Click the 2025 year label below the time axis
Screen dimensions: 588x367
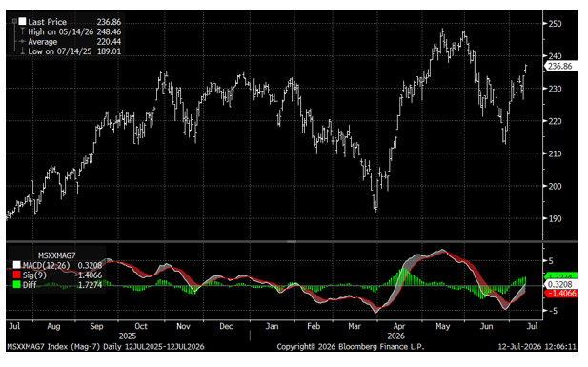[128, 336]
